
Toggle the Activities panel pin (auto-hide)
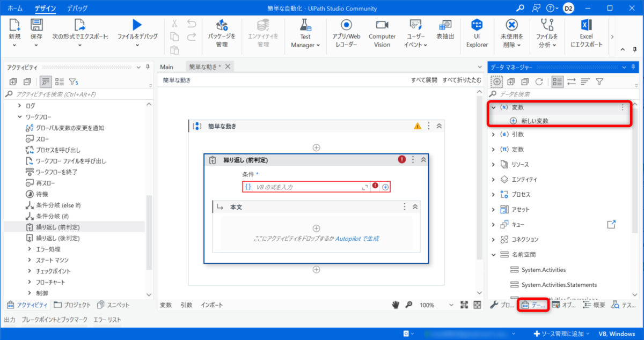click(148, 67)
